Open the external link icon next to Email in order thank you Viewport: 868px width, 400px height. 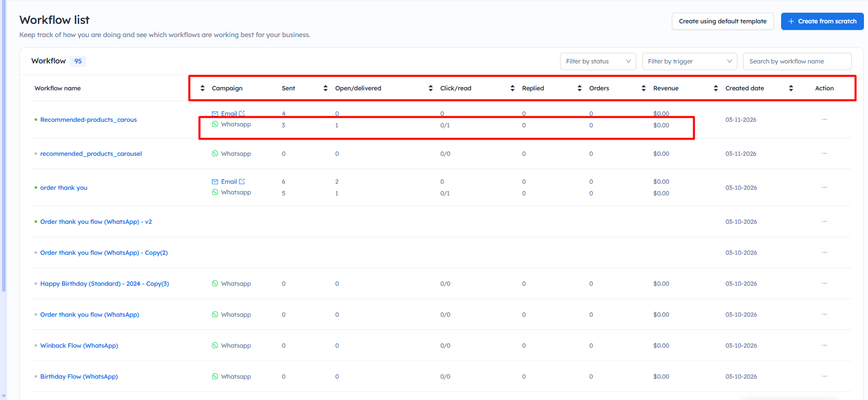[x=242, y=182]
